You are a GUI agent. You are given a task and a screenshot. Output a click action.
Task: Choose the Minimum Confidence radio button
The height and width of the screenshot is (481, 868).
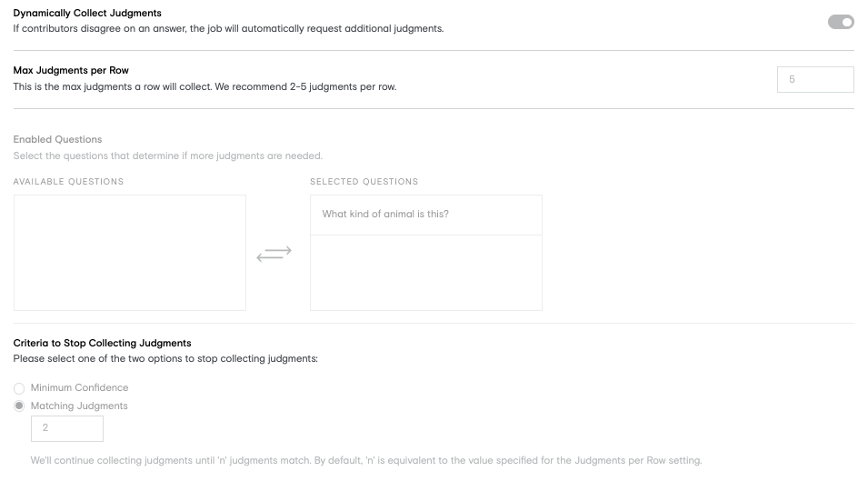coord(19,388)
